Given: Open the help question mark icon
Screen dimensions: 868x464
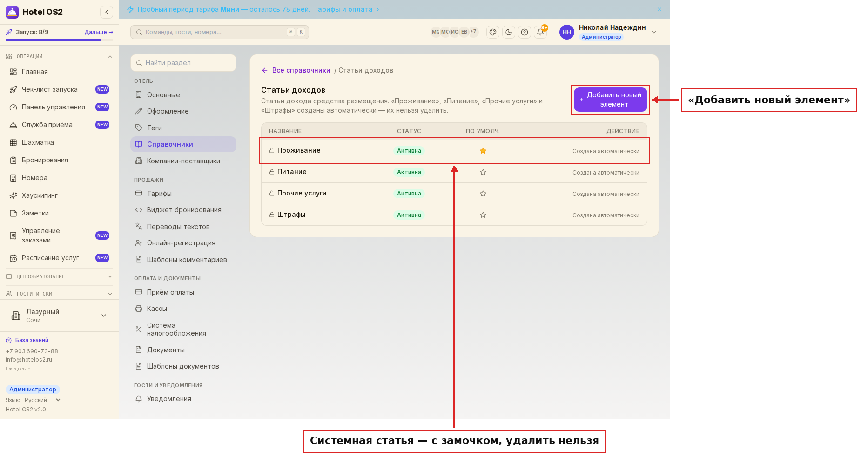Looking at the screenshot, I should pos(525,32).
